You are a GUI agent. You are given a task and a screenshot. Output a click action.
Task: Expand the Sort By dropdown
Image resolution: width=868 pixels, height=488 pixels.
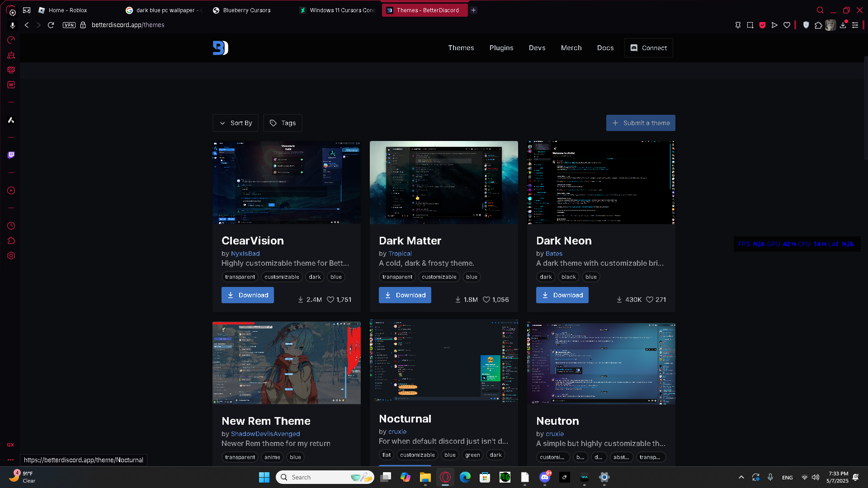236,123
